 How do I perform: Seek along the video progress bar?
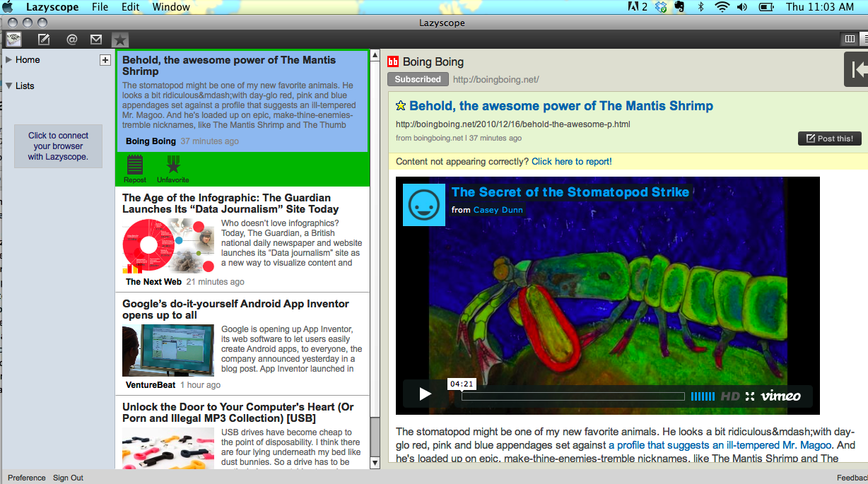tap(573, 396)
